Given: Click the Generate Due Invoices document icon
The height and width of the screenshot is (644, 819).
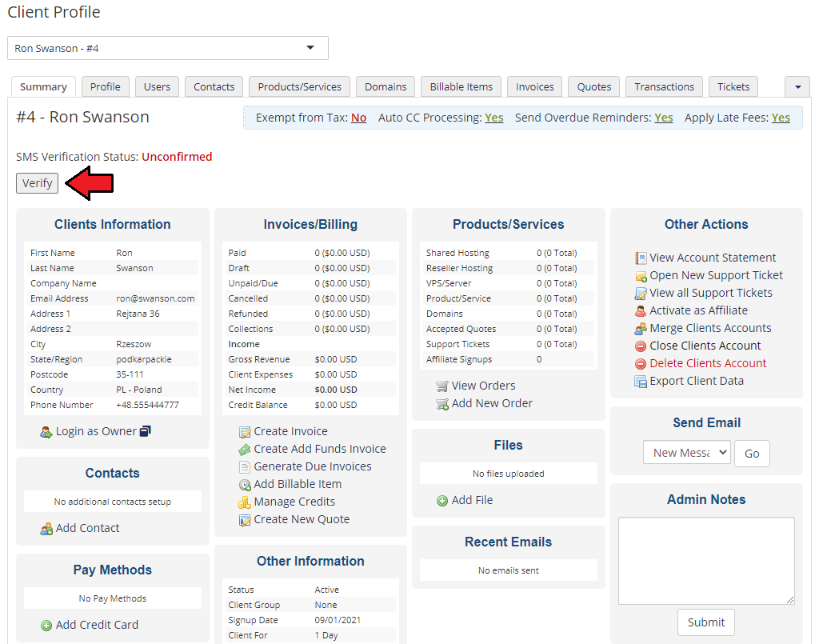Looking at the screenshot, I should pyautogui.click(x=245, y=467).
